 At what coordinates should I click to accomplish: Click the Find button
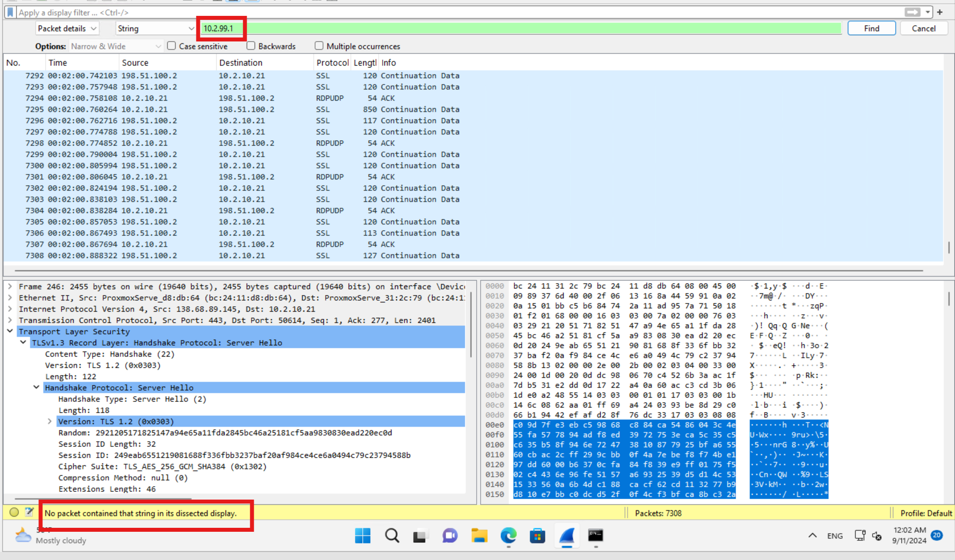[x=871, y=29]
